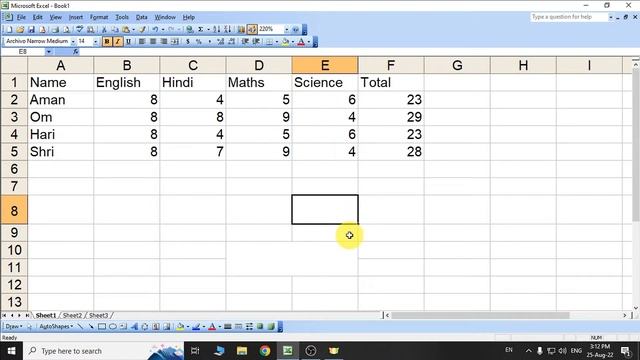The image size is (640, 360).
Task: Click the New blank workbook icon
Action: (x=9, y=29)
